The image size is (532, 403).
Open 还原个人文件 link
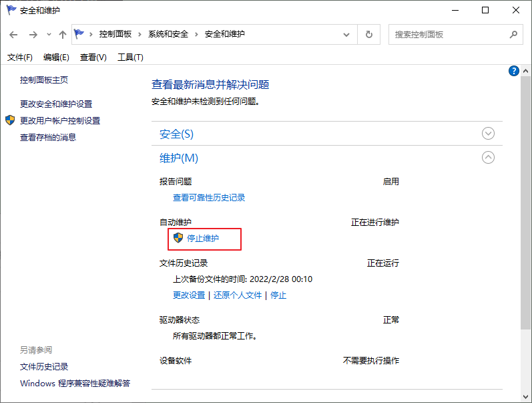pyautogui.click(x=238, y=295)
